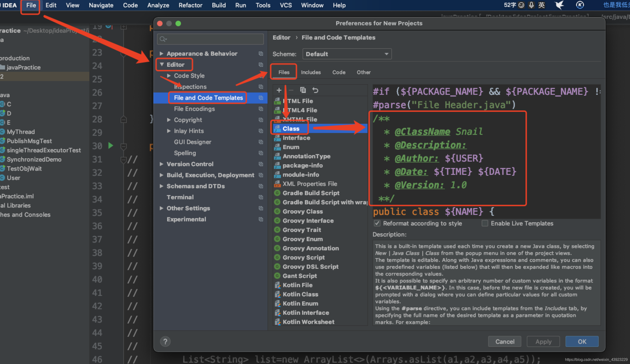This screenshot has height=364, width=630.
Task: Click the copy icon next to Appearance & Behavior
Action: click(261, 54)
